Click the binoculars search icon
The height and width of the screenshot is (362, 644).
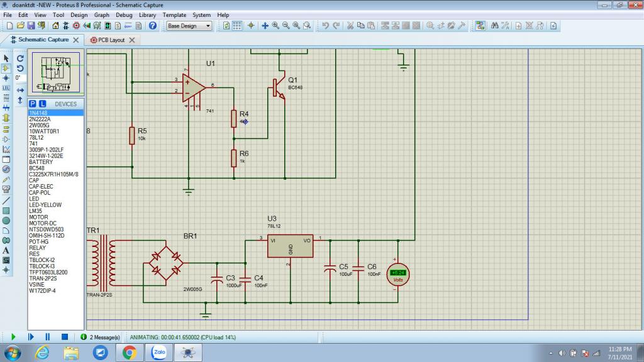click(x=495, y=26)
